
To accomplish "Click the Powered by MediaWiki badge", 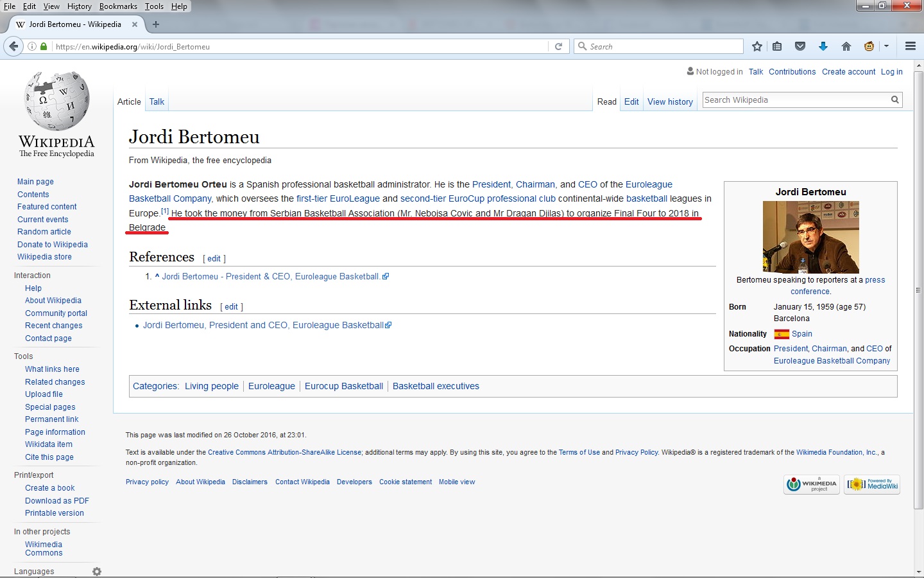I will tap(873, 484).
